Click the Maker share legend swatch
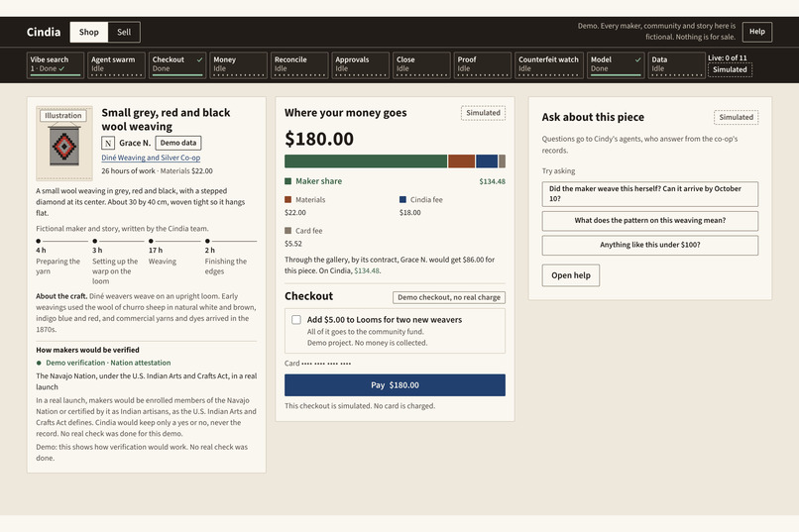The width and height of the screenshot is (799, 532). (287, 181)
